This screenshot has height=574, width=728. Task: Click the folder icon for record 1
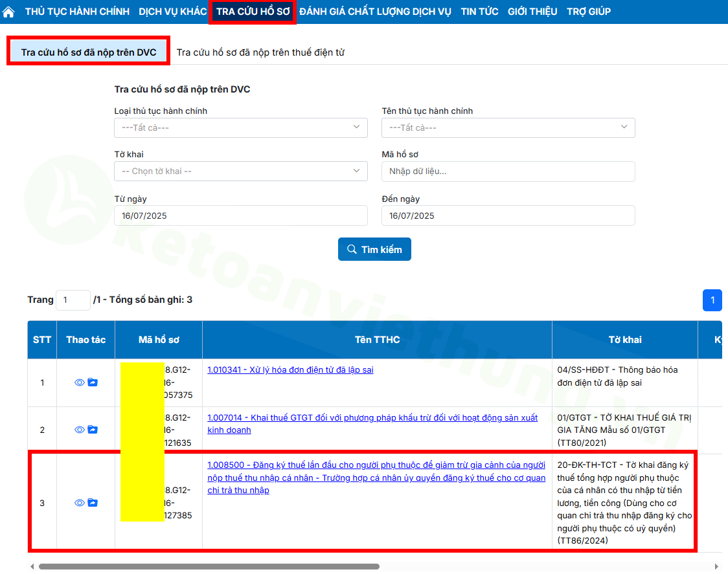93,382
